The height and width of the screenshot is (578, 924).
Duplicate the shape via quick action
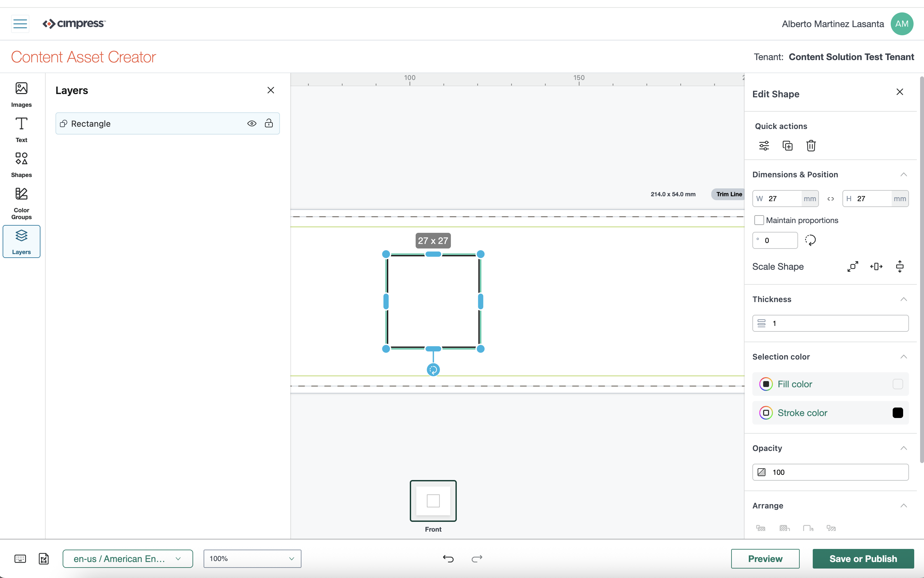(x=787, y=146)
